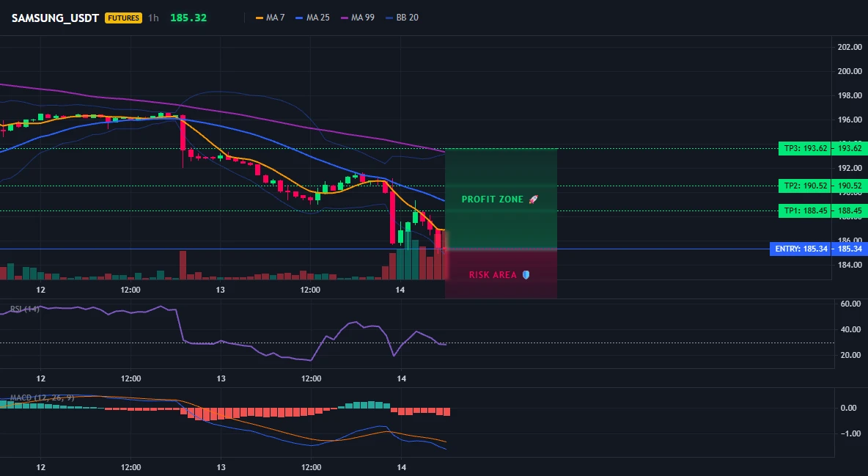This screenshot has width=868, height=476.
Task: Select the 1h timeframe label
Action: pos(153,18)
